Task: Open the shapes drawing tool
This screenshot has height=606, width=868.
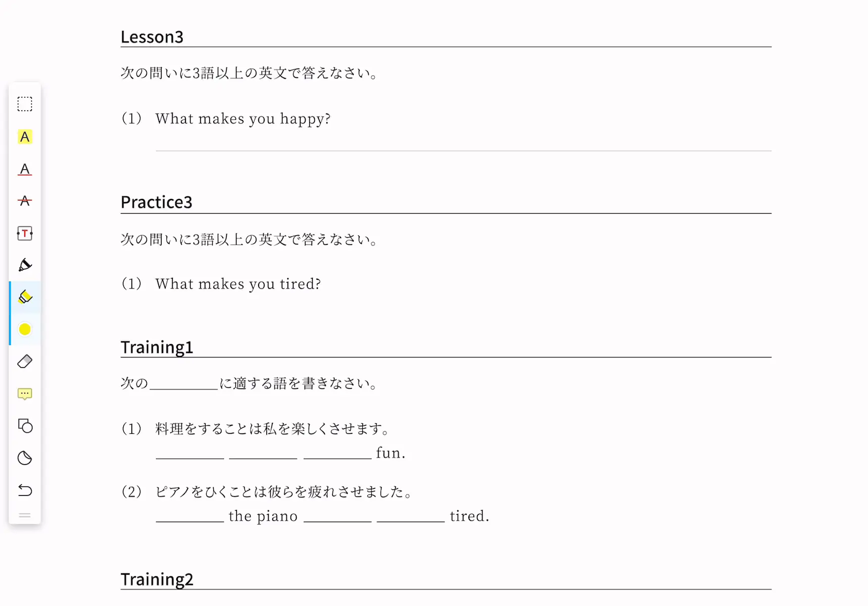Action: (x=25, y=426)
